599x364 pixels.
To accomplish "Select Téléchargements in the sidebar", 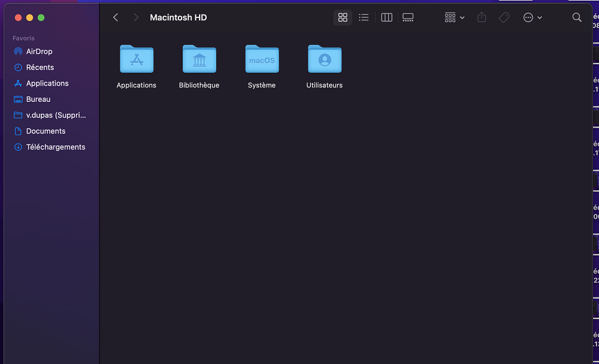I will (55, 147).
